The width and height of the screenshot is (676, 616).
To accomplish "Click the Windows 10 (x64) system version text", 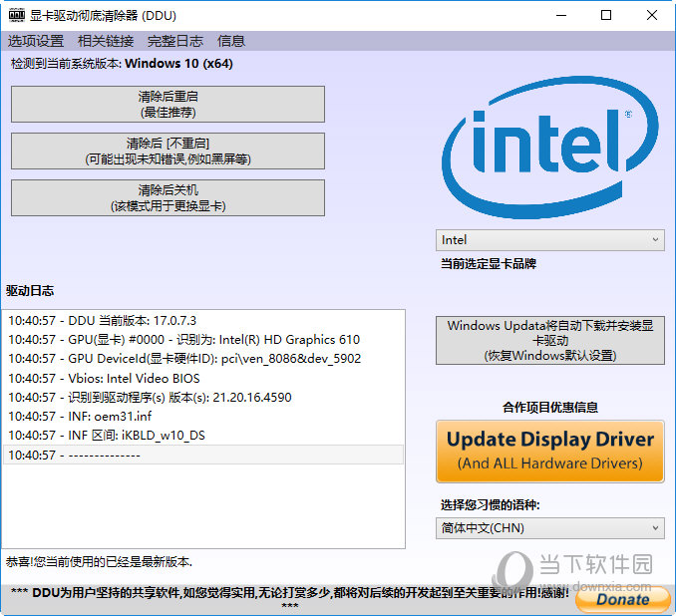I will pyautogui.click(x=178, y=64).
